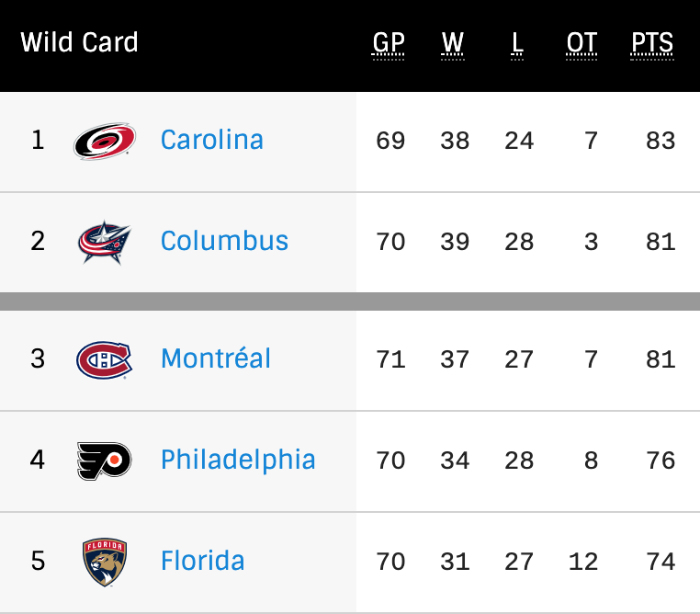700x614 pixels.
Task: Click the Columbus Blue Jackets logo
Action: pyautogui.click(x=105, y=242)
